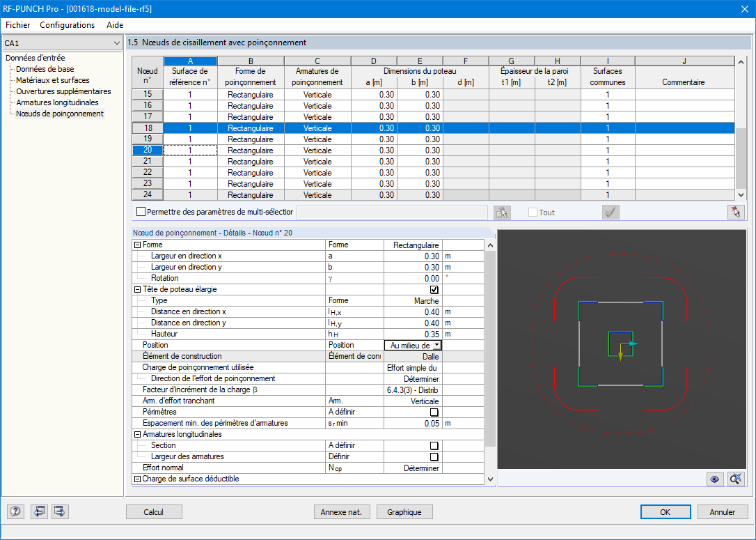Toggle the Tout checkbox
The width and height of the screenshot is (756, 540).
533,213
